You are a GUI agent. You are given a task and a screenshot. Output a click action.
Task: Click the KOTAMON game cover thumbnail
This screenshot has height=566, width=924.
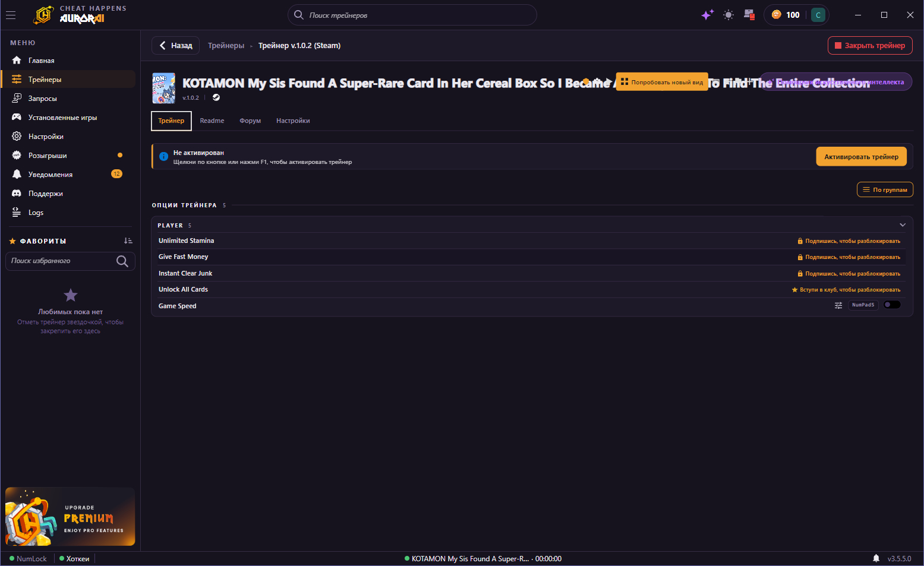[163, 88]
